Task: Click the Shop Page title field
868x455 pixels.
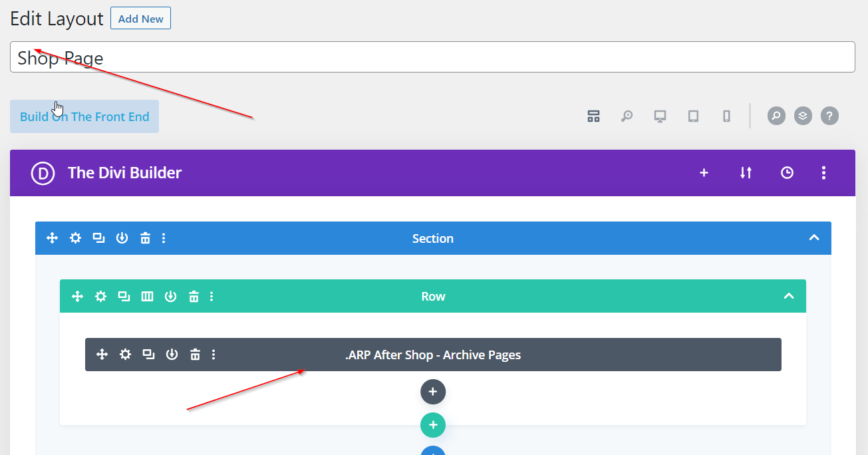Action: (x=432, y=58)
